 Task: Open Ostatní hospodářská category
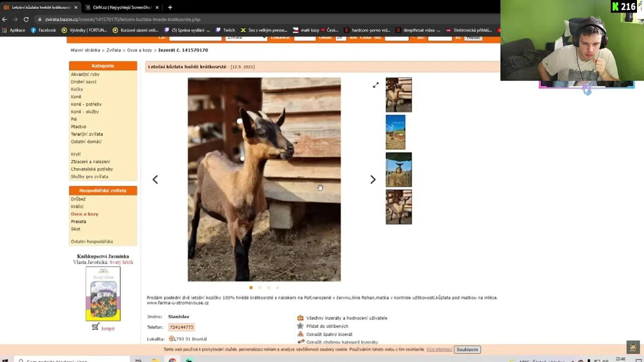92,242
